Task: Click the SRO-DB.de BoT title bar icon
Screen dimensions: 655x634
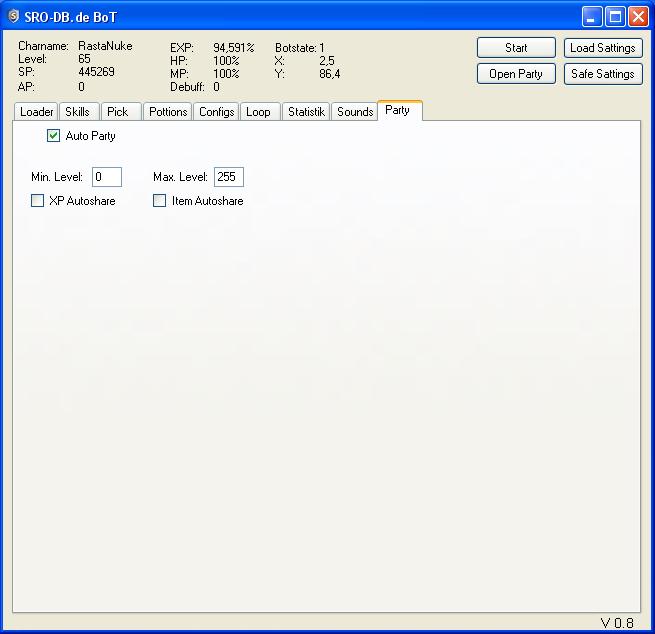Action: pos(14,17)
